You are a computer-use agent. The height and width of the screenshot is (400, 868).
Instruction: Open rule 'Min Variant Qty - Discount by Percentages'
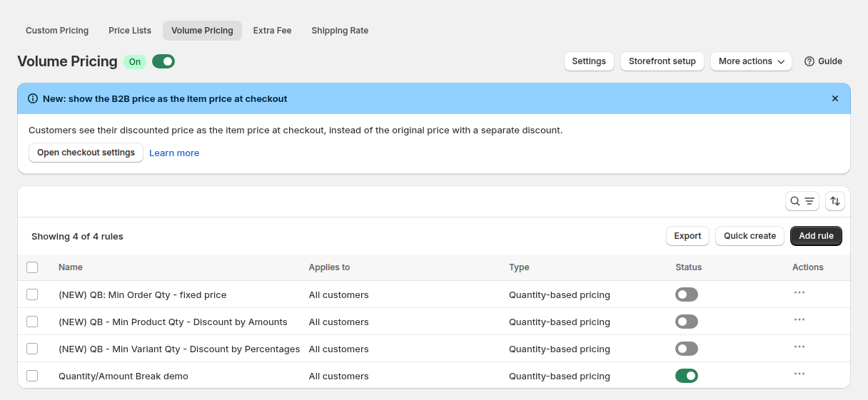click(179, 349)
